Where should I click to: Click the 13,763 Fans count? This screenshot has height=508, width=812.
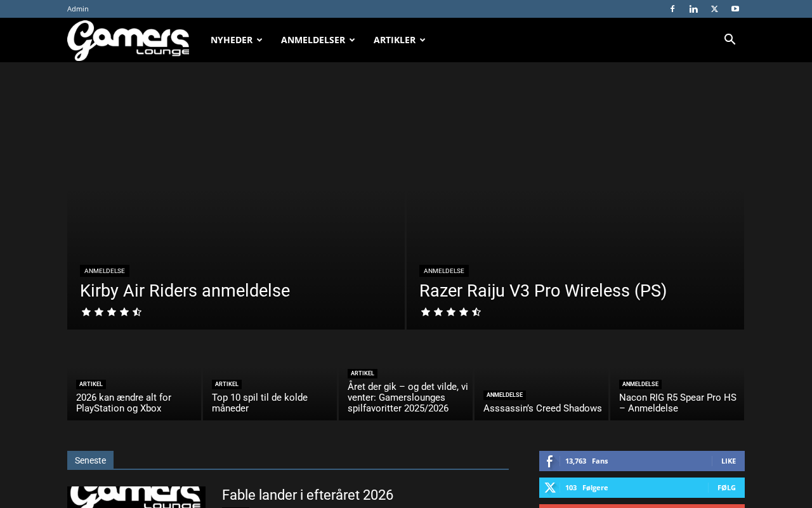coord(586,461)
